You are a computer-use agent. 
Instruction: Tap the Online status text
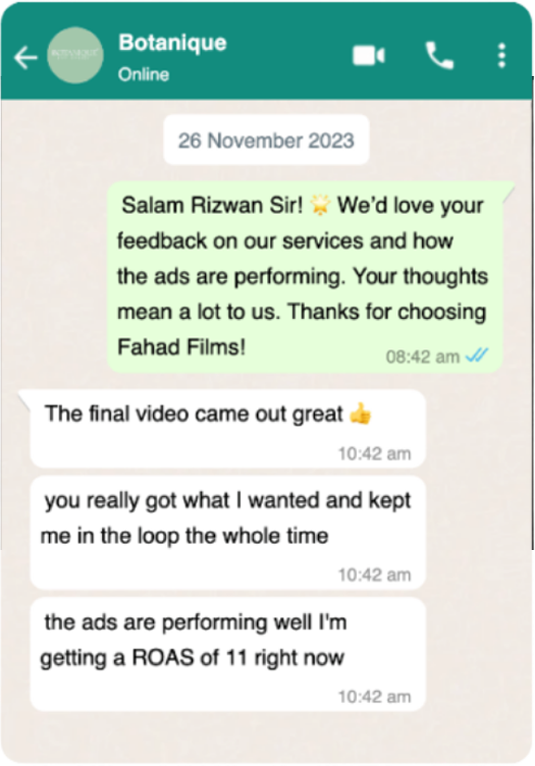point(144,75)
